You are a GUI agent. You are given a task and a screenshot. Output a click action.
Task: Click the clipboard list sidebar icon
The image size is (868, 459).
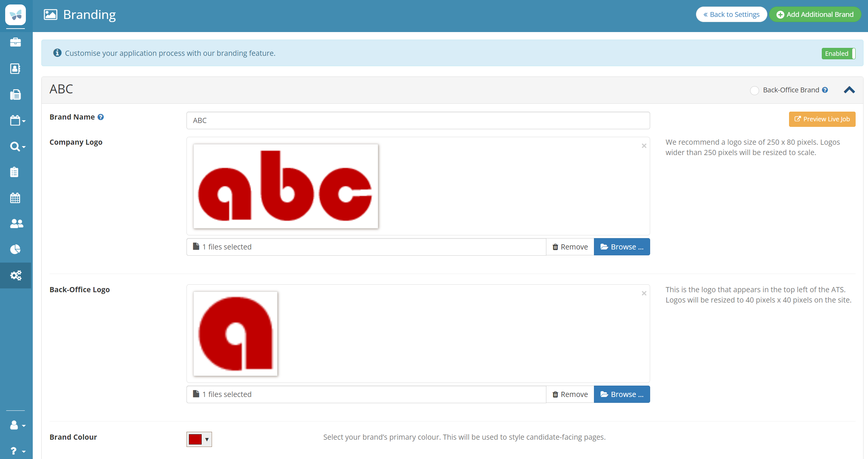click(14, 172)
